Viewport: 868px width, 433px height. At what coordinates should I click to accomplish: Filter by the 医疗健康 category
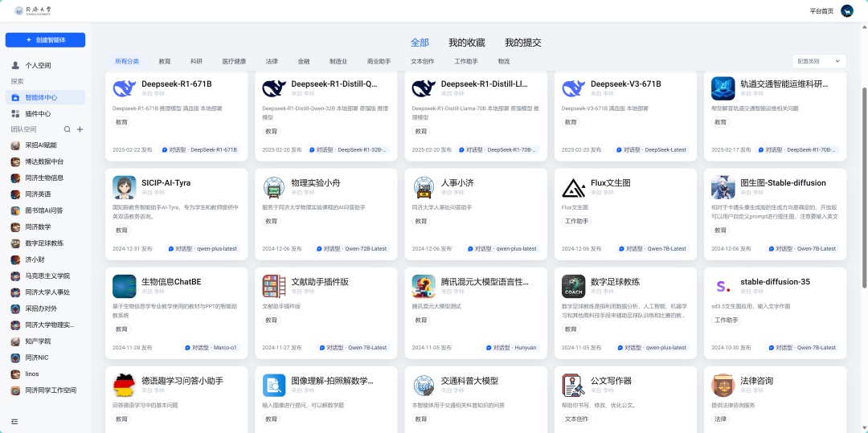(234, 61)
